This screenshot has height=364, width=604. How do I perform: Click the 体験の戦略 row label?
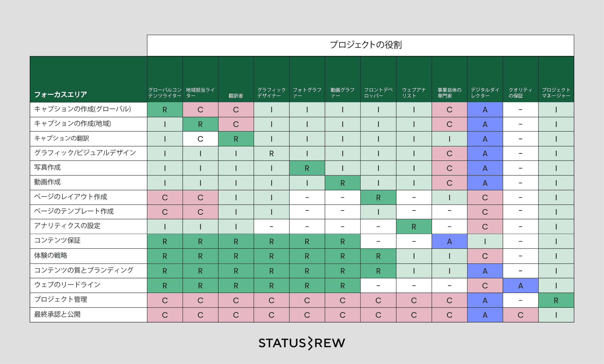(50, 256)
